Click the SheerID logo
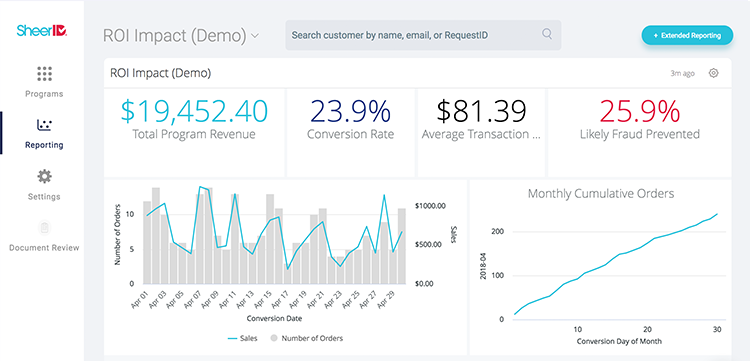The height and width of the screenshot is (361, 750). (42, 32)
